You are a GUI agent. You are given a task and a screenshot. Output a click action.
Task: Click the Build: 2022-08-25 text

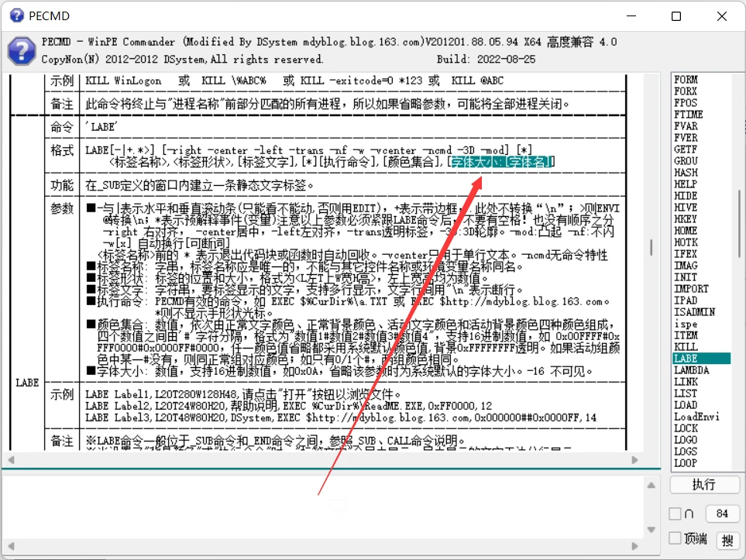486,59
